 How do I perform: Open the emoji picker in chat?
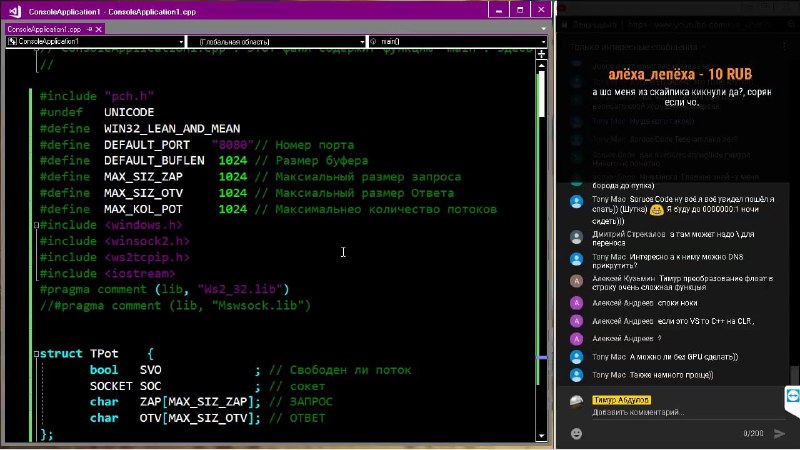[577, 434]
